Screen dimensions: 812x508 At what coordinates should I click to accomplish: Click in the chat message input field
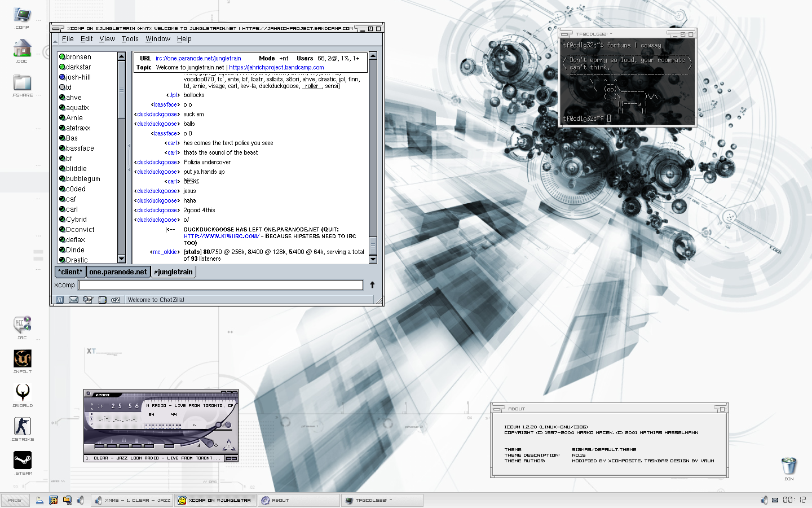(x=220, y=285)
